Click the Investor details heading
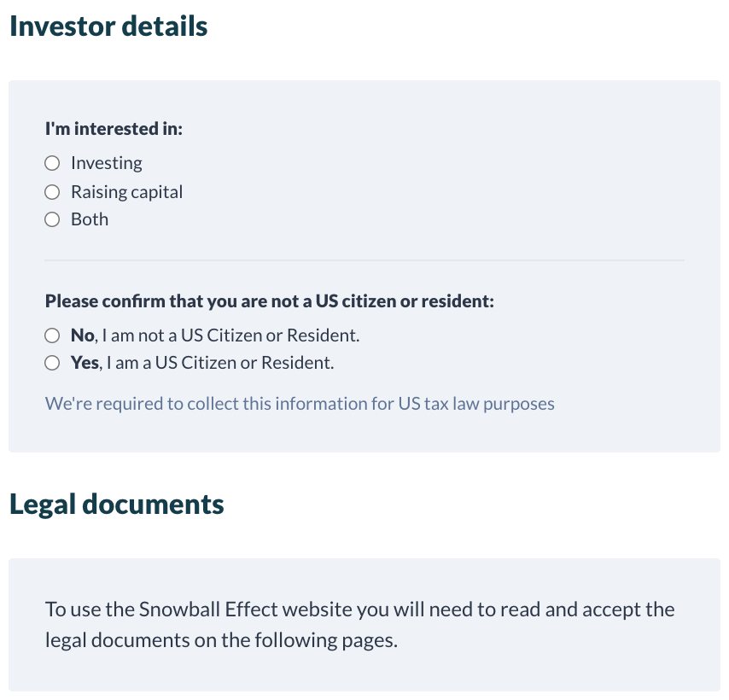Image resolution: width=729 pixels, height=700 pixels. pyautogui.click(x=108, y=26)
